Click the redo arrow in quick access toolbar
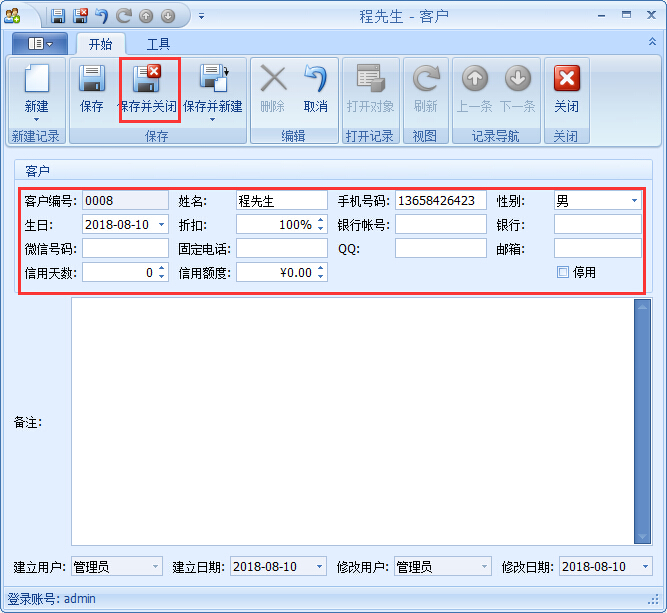This screenshot has height=613, width=667. point(123,16)
